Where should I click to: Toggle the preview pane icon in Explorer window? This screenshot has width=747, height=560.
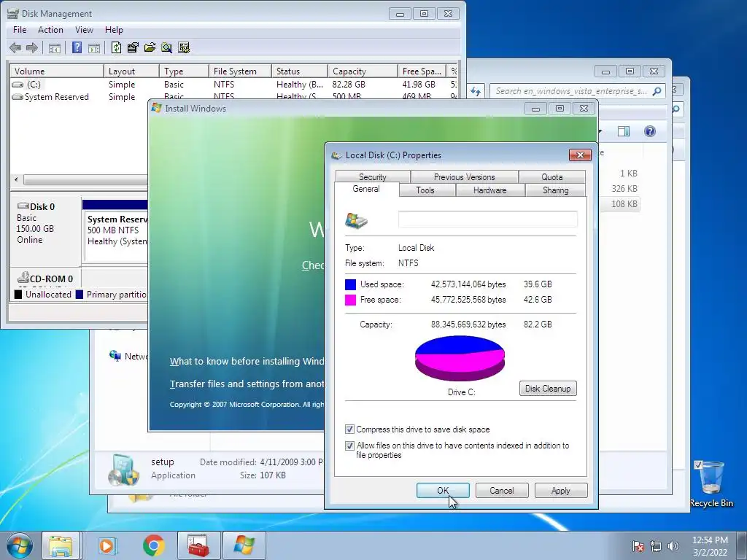coord(624,131)
